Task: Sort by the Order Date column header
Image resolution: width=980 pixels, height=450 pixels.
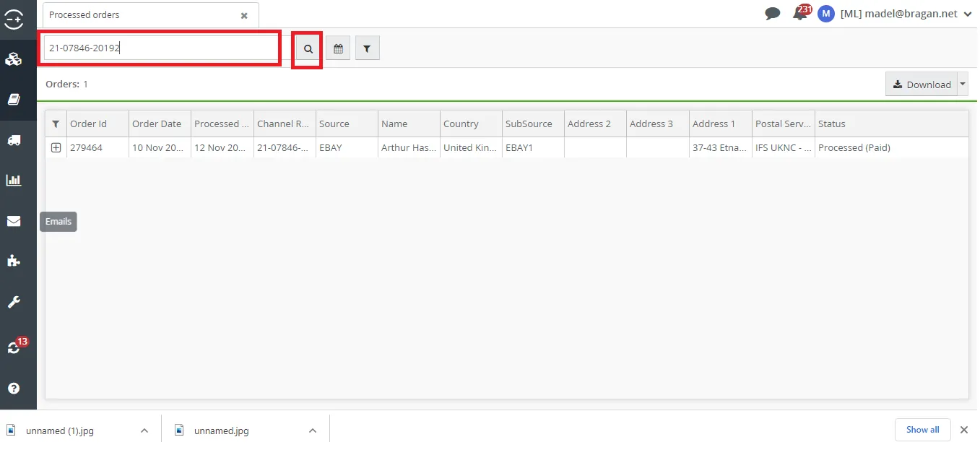Action: [x=160, y=124]
